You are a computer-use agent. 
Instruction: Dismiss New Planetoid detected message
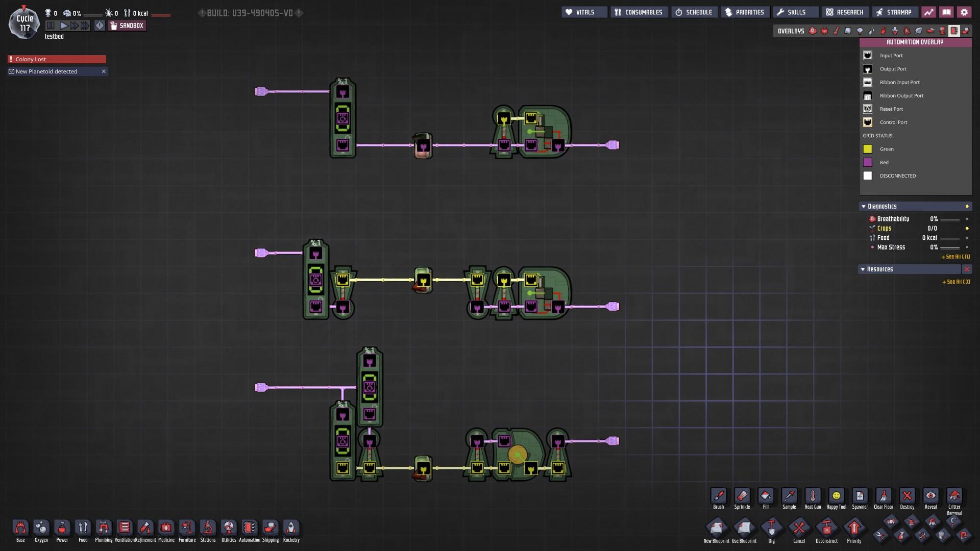click(x=104, y=71)
